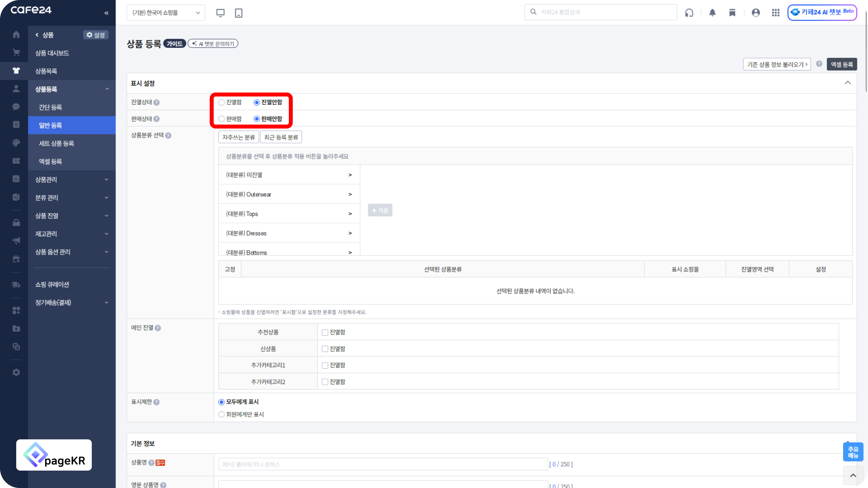The width and height of the screenshot is (868, 488).
Task: Click the bookmark icon in header
Action: (732, 13)
